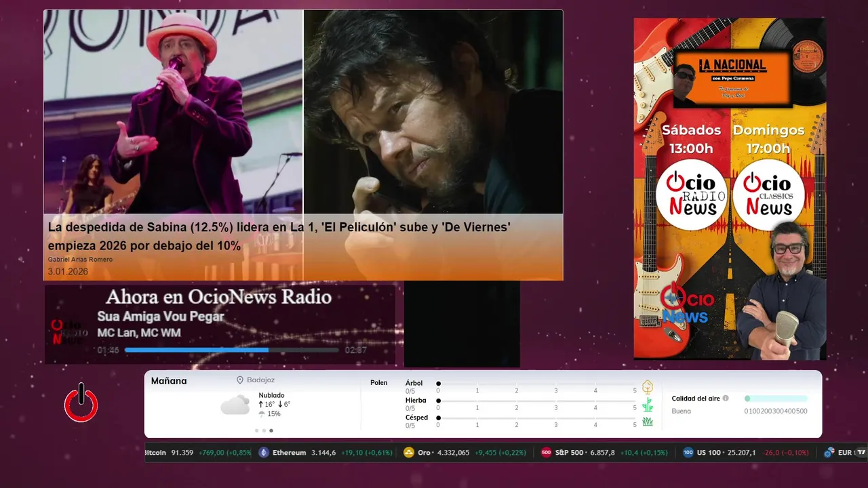868x488 pixels.
Task: Click the red power logo icon
Action: point(81,403)
